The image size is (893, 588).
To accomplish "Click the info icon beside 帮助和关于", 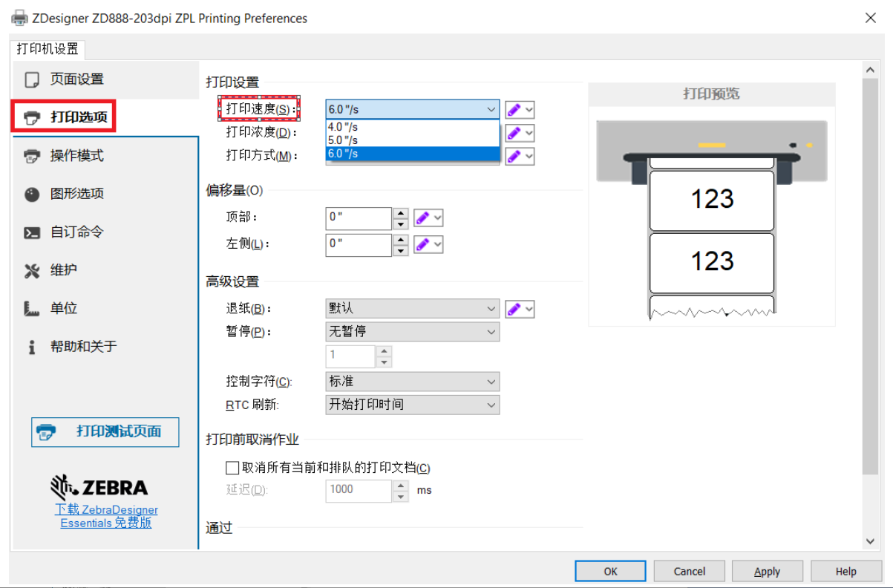I will [x=32, y=347].
